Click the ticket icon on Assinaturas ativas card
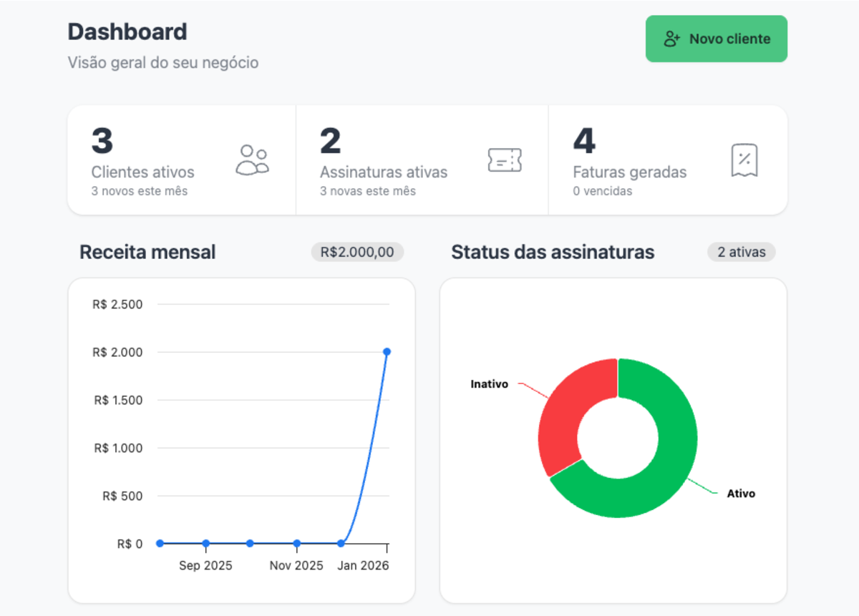The width and height of the screenshot is (859, 616). (505, 160)
